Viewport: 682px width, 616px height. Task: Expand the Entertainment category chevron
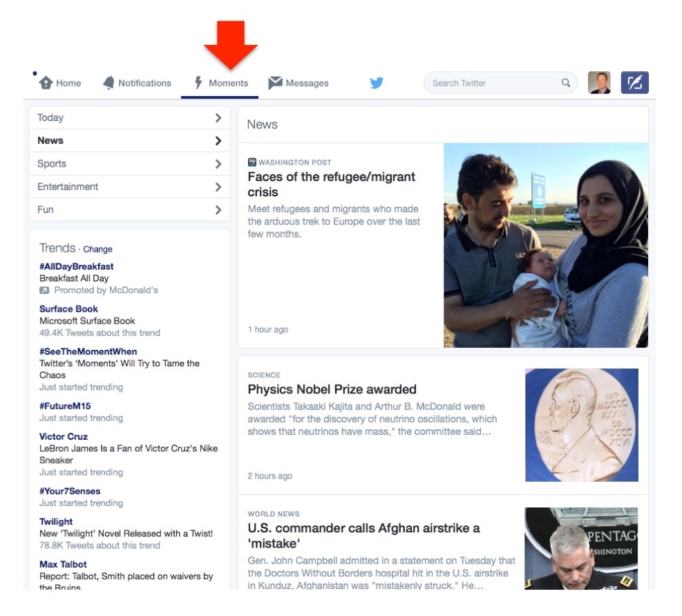click(218, 187)
